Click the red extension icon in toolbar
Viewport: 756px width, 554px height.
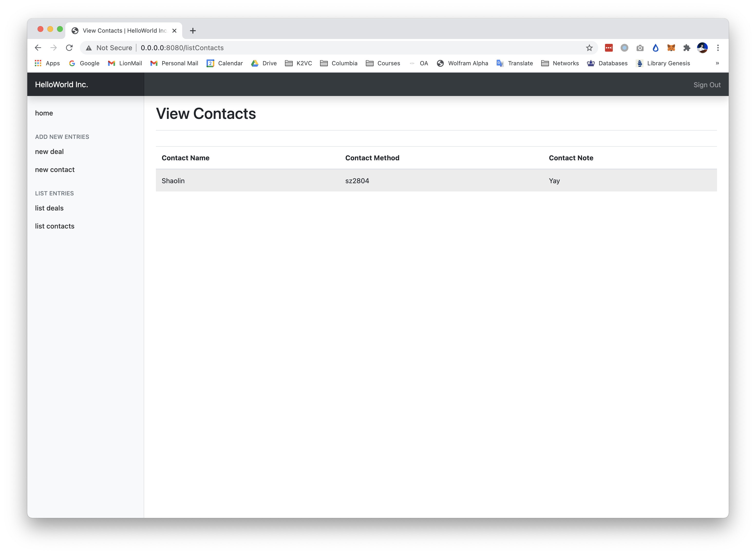click(x=608, y=48)
